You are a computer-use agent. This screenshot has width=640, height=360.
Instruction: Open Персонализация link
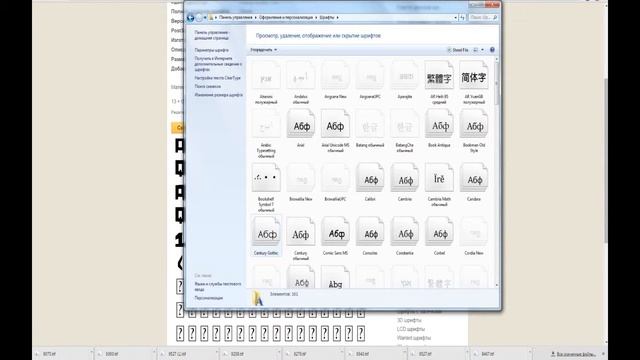209,298
